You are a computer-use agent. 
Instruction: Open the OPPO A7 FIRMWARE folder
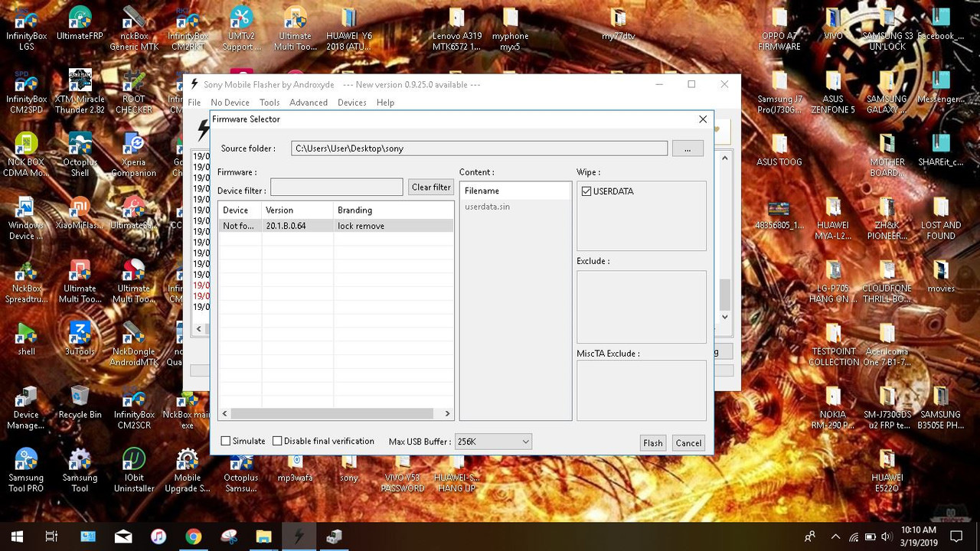779,28
